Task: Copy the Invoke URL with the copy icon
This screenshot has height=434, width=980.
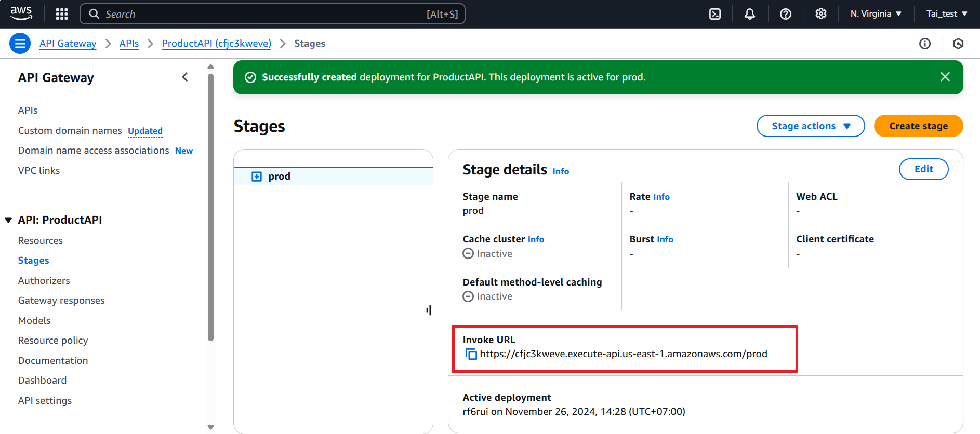Action: point(471,354)
